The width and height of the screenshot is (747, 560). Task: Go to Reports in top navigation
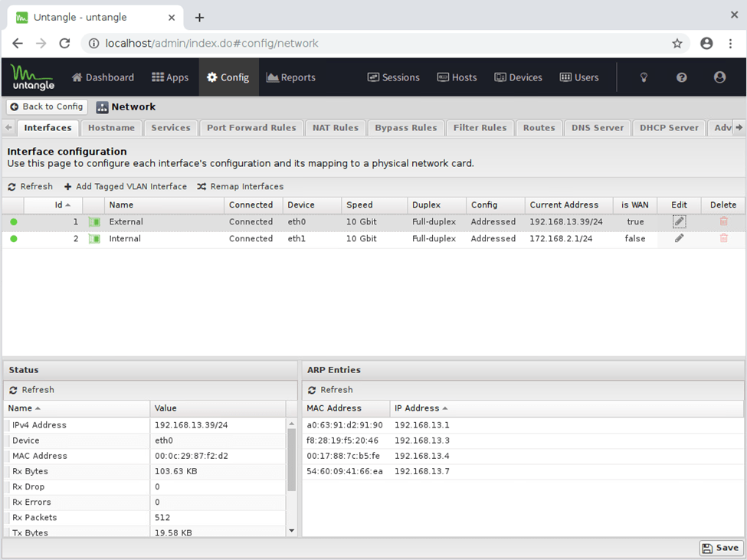tap(290, 77)
